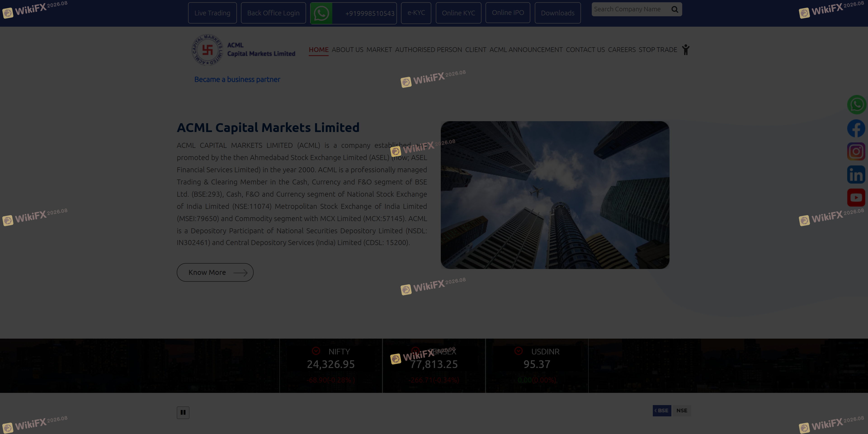Image resolution: width=868 pixels, height=434 pixels.
Task: Open Online KYC
Action: (458, 13)
